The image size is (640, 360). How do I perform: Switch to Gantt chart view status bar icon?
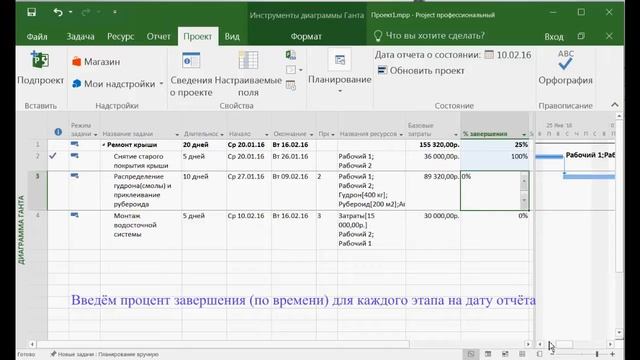point(471,354)
